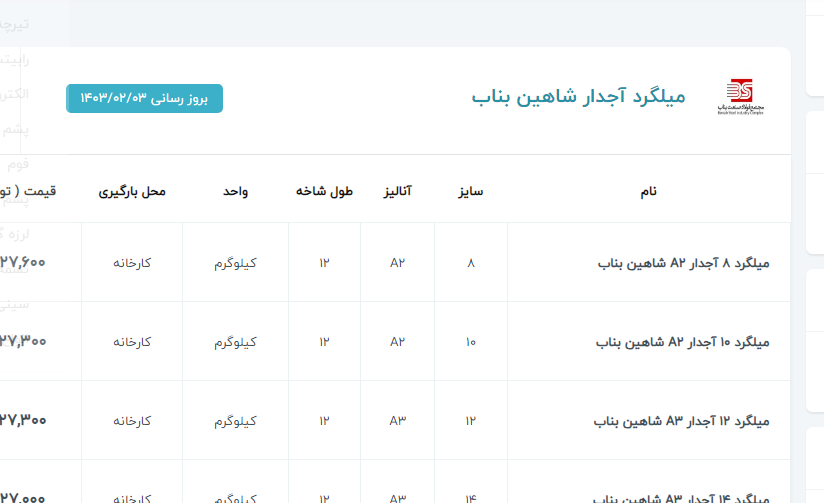
Task: Click the 'بروز رسانی' update date badge
Action: [x=144, y=98]
